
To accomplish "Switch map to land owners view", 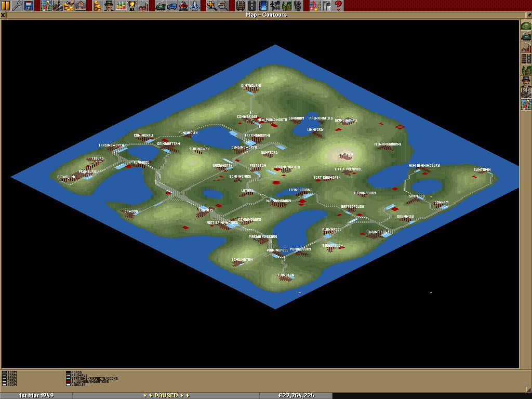I will [526, 82].
